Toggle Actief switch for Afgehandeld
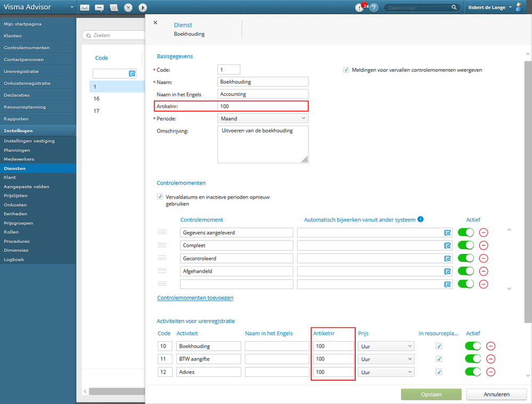The width and height of the screenshot is (532, 404). (x=466, y=271)
